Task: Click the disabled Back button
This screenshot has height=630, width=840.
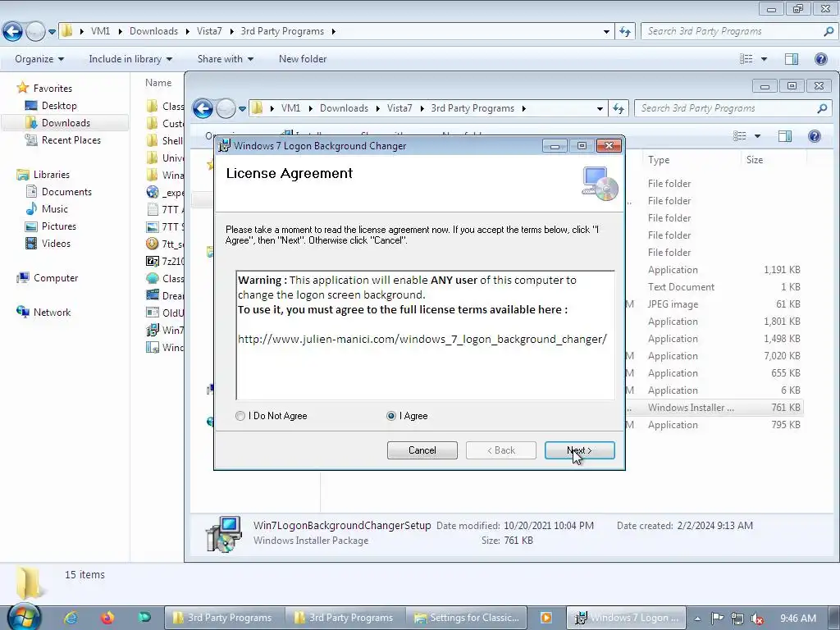Action: (501, 450)
